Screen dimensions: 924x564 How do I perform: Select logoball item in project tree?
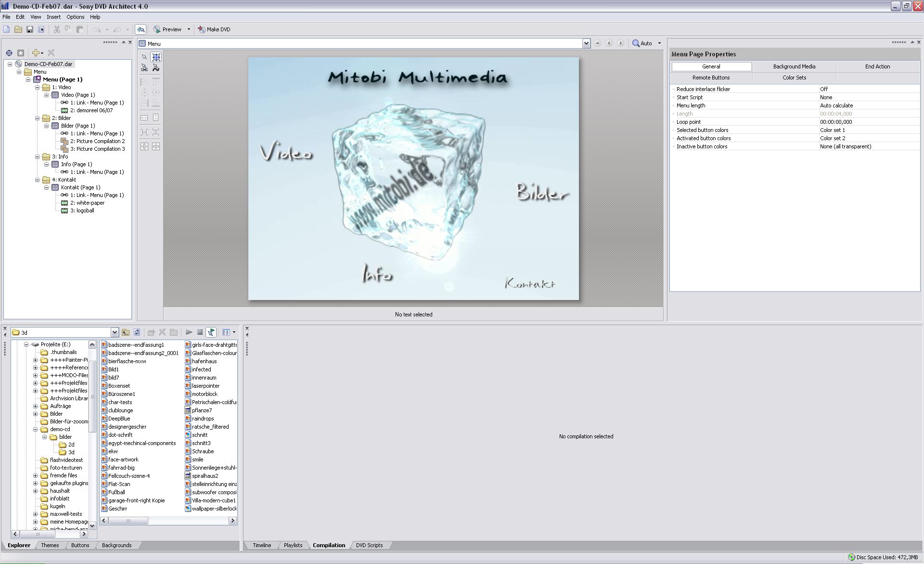pyautogui.click(x=82, y=210)
